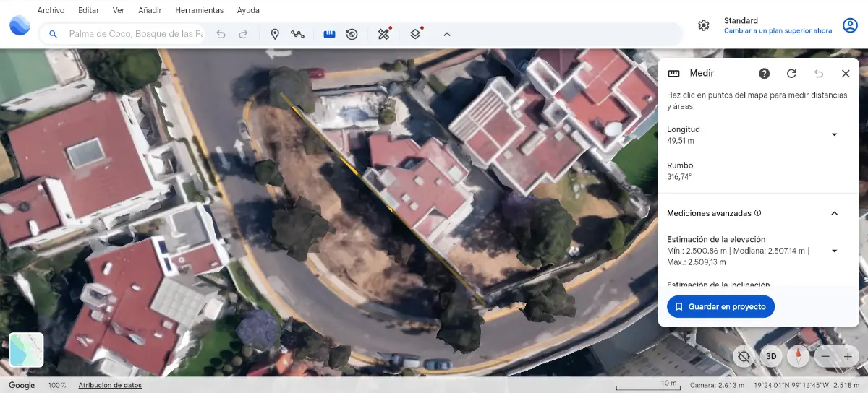This screenshot has width=868, height=393.
Task: Click the Google logo in status bar
Action: [22, 385]
